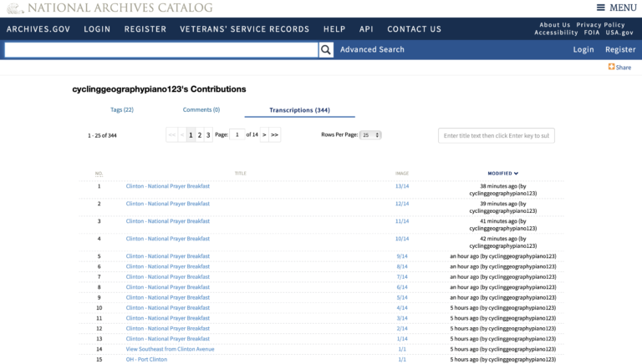This screenshot has width=642, height=364.
Task: Click Advanced Search link
Action: click(x=372, y=49)
